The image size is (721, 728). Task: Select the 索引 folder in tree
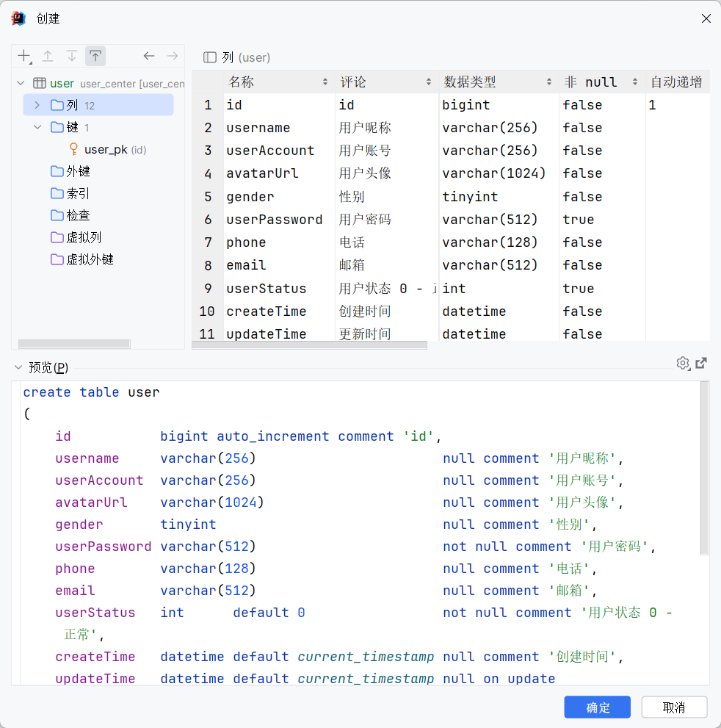coord(70,193)
